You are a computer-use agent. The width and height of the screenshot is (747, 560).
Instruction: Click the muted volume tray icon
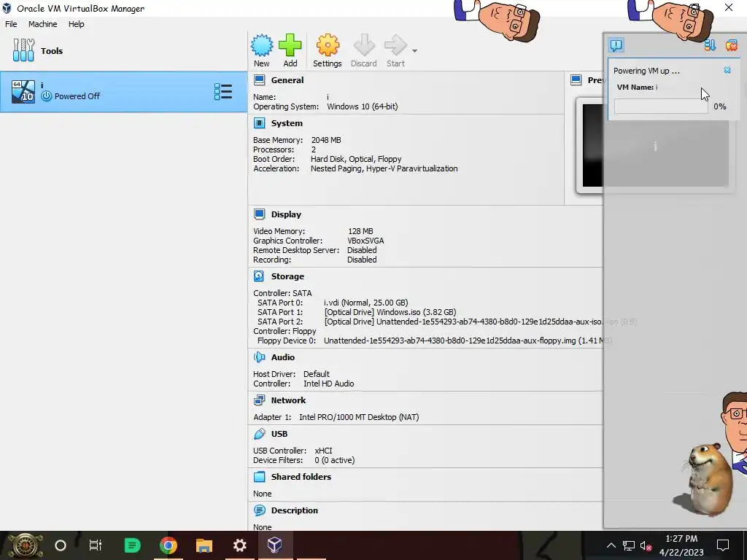[x=646, y=545]
